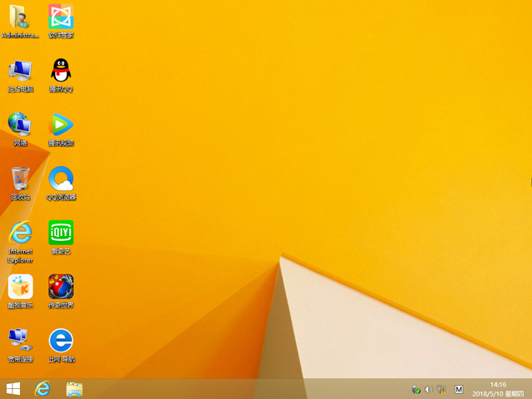Select the Internet Explorer desktop shortcut
The height and width of the screenshot is (399, 532).
point(20,233)
